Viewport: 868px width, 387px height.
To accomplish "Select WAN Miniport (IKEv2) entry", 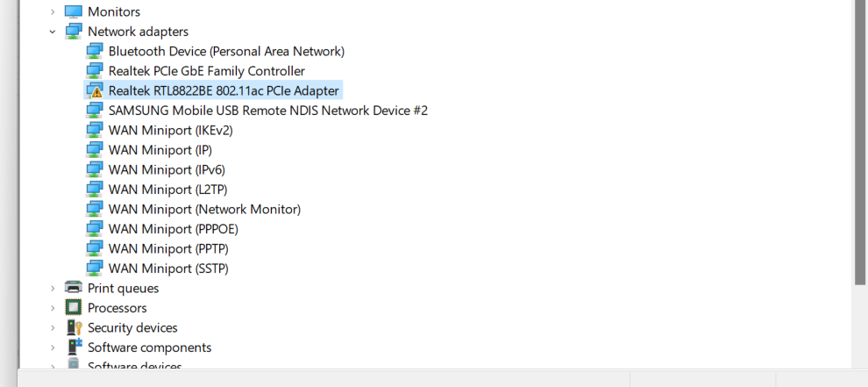I will pos(170,130).
